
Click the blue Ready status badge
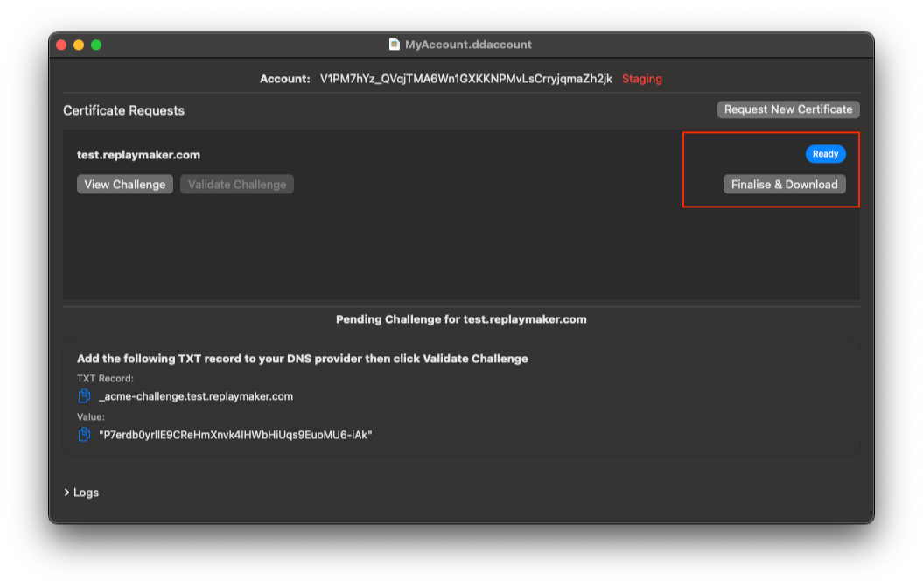tap(825, 154)
